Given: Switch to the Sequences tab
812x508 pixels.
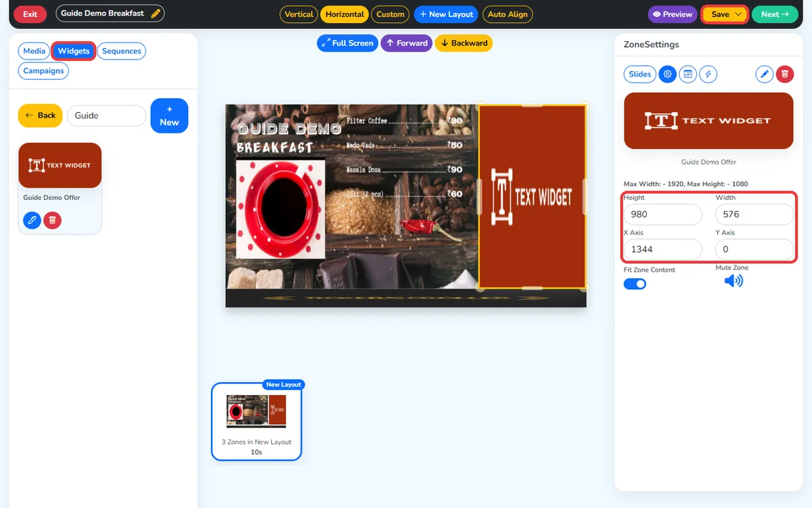Looking at the screenshot, I should pos(122,51).
